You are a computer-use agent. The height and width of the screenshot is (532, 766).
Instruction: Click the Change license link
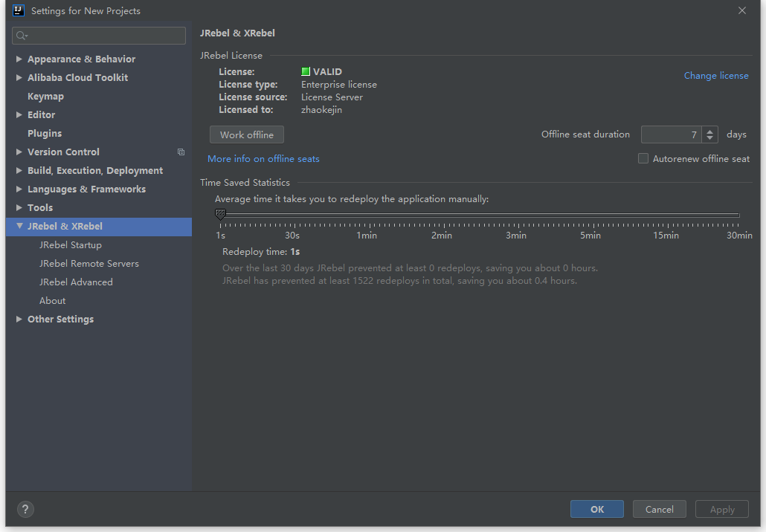coord(715,76)
